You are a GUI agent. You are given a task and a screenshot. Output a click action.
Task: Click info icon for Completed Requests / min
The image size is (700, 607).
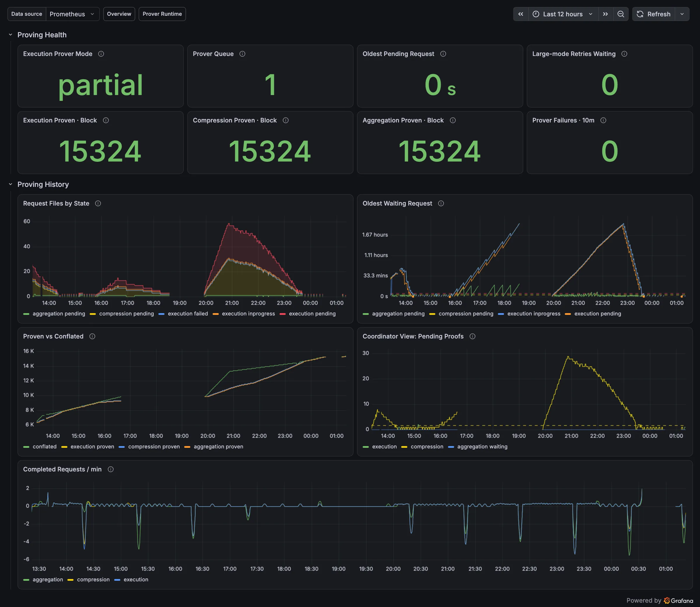tap(111, 469)
